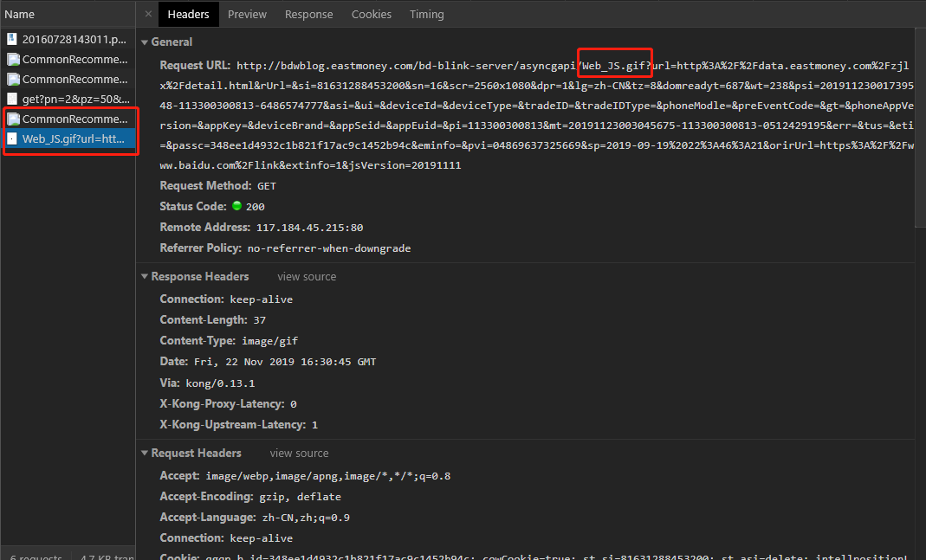Select the first CommonRecomme... request
The image size is (926, 560).
(68, 60)
